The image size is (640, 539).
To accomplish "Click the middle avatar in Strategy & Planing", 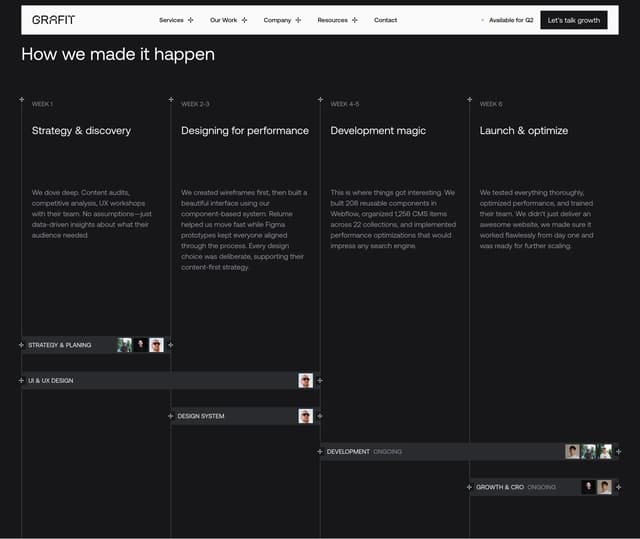I will coord(140,345).
